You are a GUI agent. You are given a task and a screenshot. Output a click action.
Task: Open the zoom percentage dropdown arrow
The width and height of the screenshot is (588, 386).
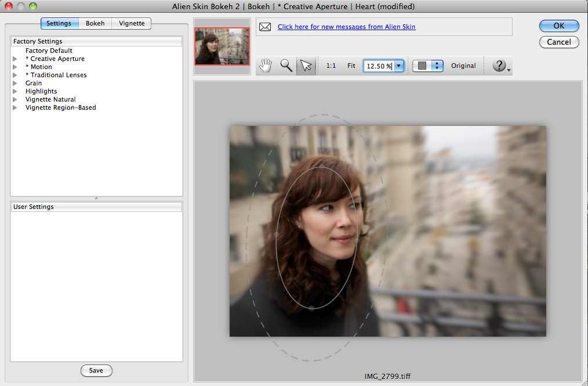pos(399,66)
